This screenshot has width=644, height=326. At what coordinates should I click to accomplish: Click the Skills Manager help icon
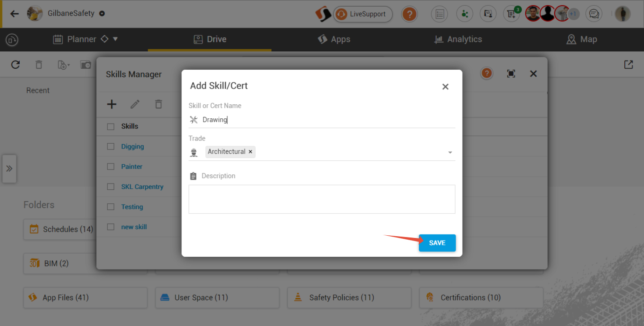[486, 73]
